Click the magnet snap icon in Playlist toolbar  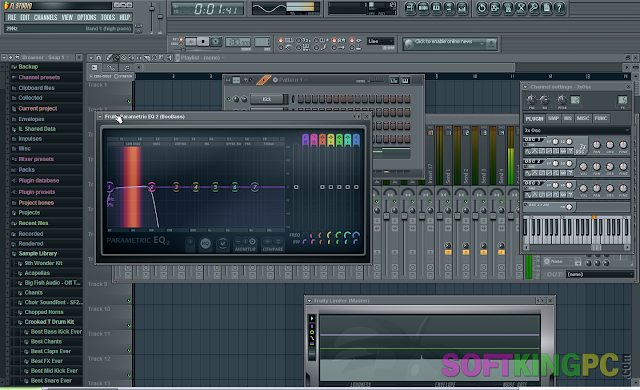[98, 58]
